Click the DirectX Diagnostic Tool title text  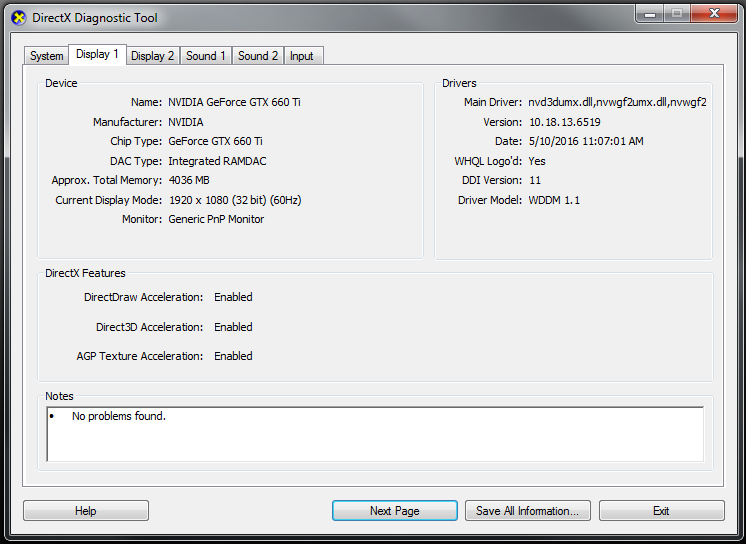[96, 18]
